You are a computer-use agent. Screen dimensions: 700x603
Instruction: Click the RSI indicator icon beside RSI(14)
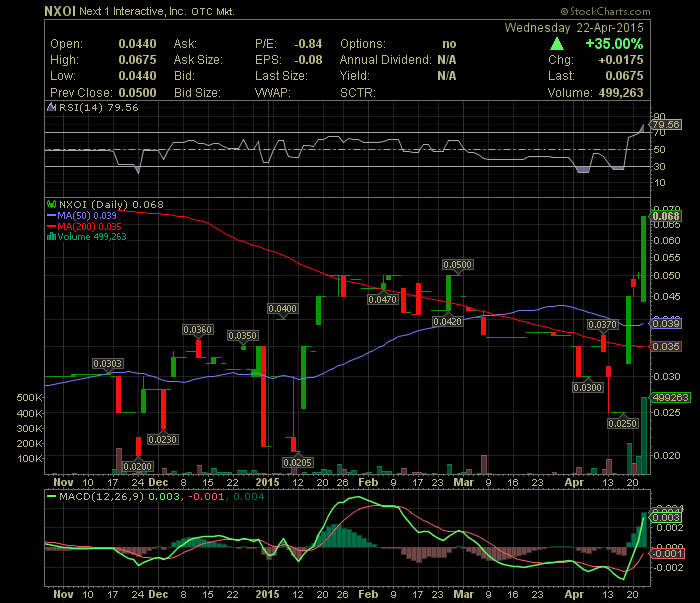(51, 107)
